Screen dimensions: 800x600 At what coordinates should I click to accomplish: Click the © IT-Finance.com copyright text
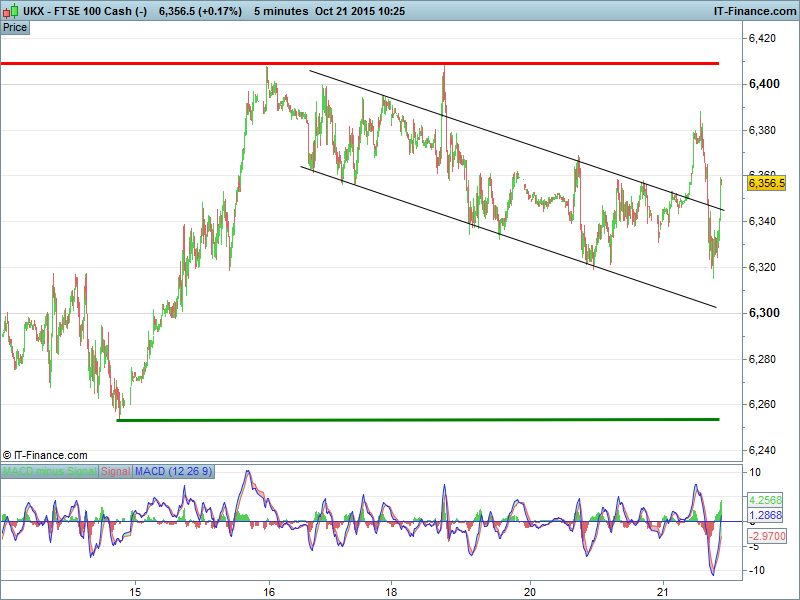45,455
